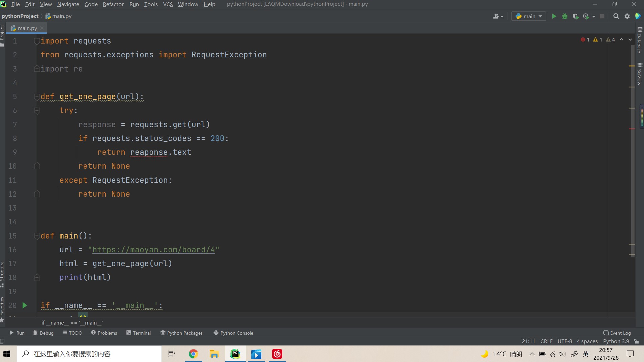Go to previous highlighted error arrow
The width and height of the screenshot is (644, 362).
pos(621,39)
